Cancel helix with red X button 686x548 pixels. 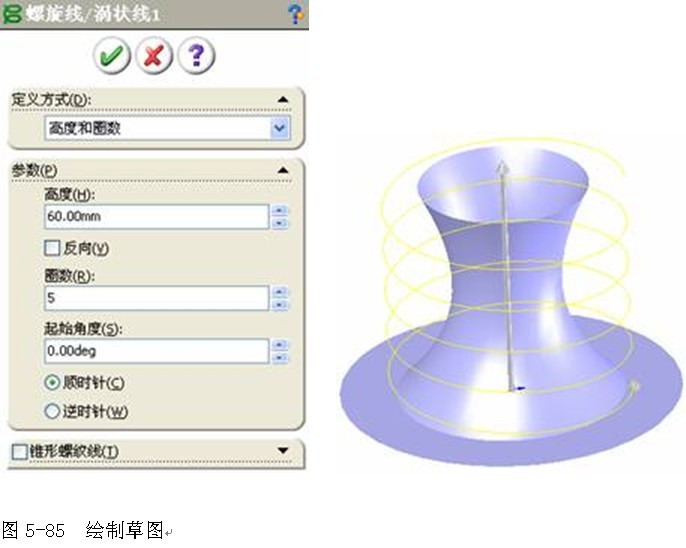(154, 55)
